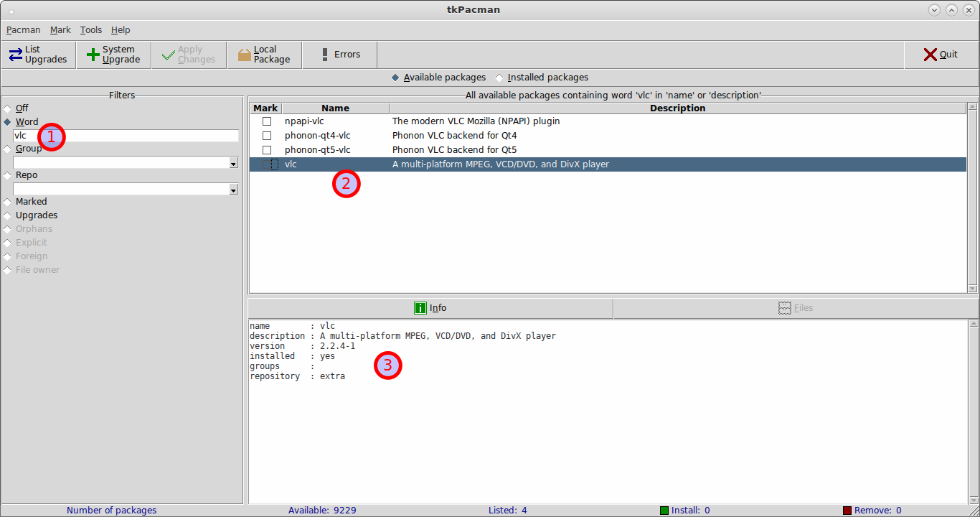Select the phonon-qt5-vlc package name
The height and width of the screenshot is (517, 980).
(x=317, y=150)
